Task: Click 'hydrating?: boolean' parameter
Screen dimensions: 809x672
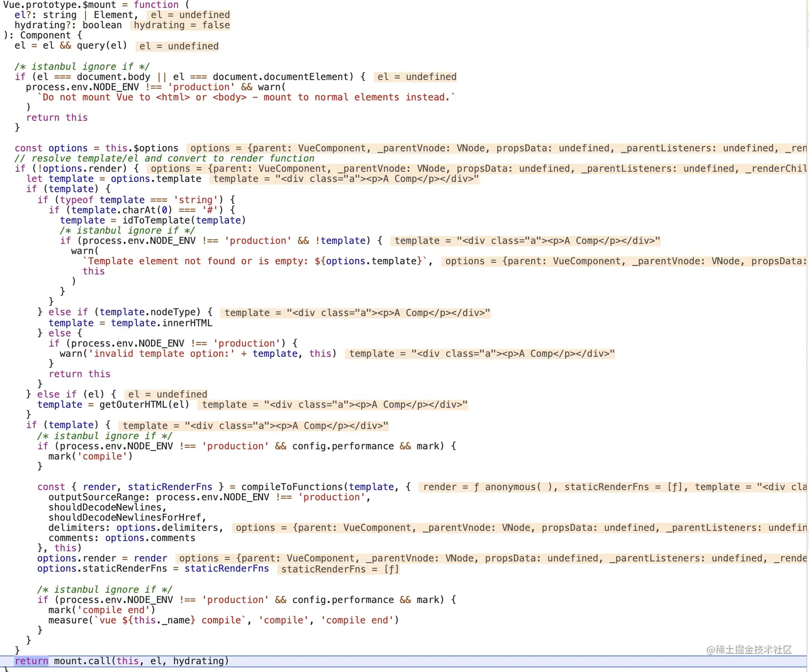Action: (68, 25)
